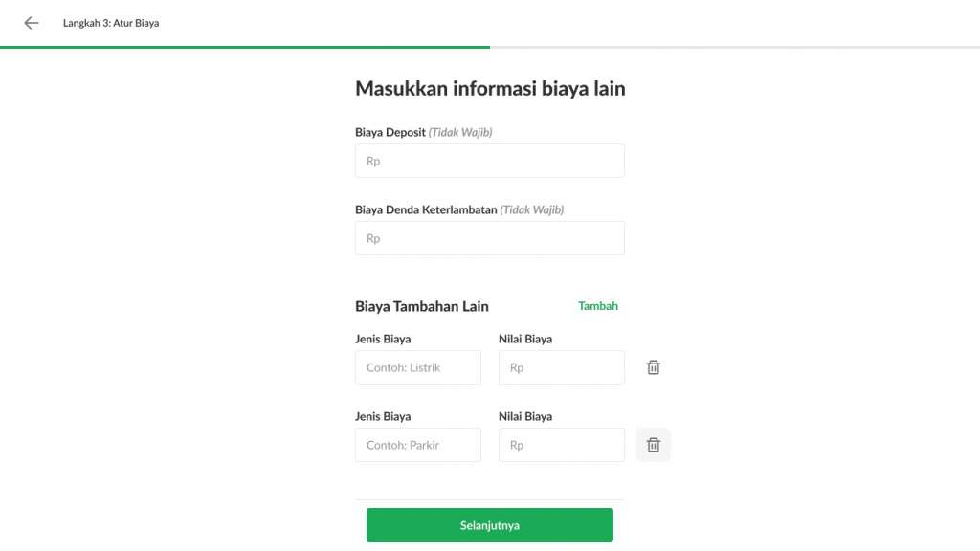
Task: Click the first Jenis Biaya label
Action: (x=383, y=339)
